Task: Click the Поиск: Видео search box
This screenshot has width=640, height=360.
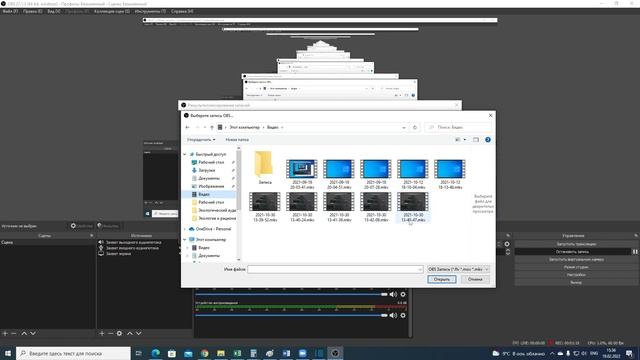Action: [458, 127]
